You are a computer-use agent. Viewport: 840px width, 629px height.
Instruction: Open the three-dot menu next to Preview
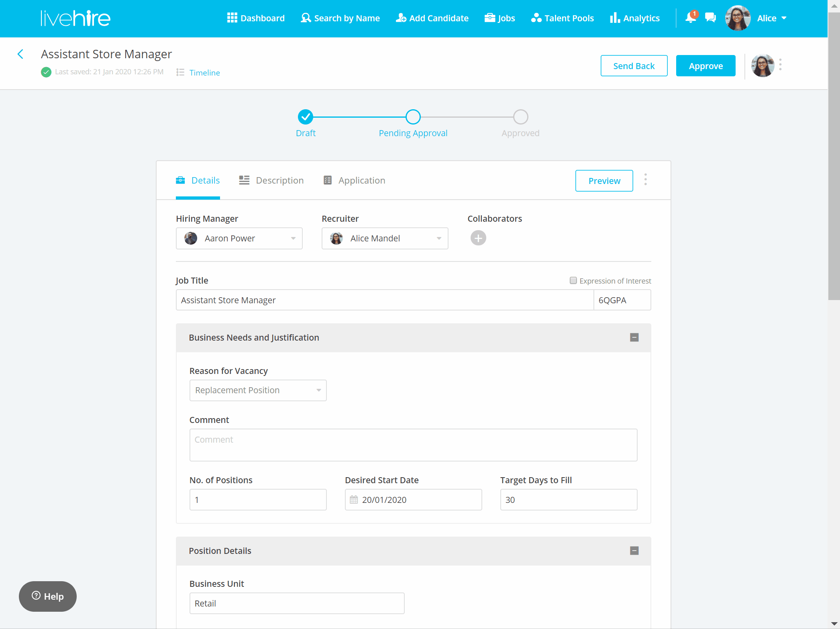point(646,180)
